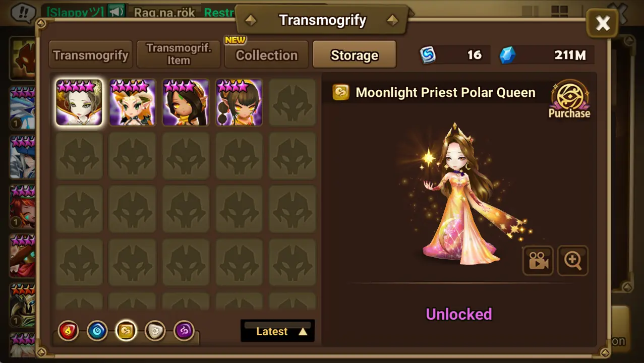Play the skin preview video camera icon
This screenshot has height=363, width=644.
(x=538, y=261)
